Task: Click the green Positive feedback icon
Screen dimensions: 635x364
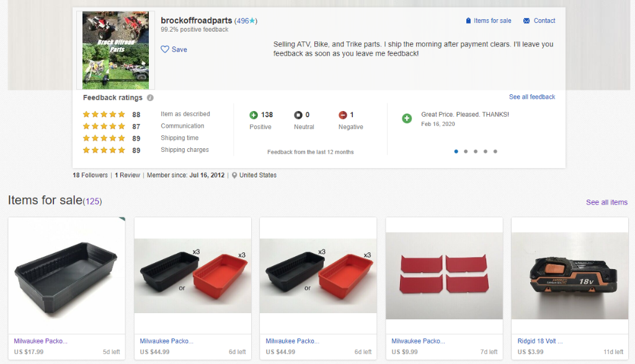Action: coord(254,115)
